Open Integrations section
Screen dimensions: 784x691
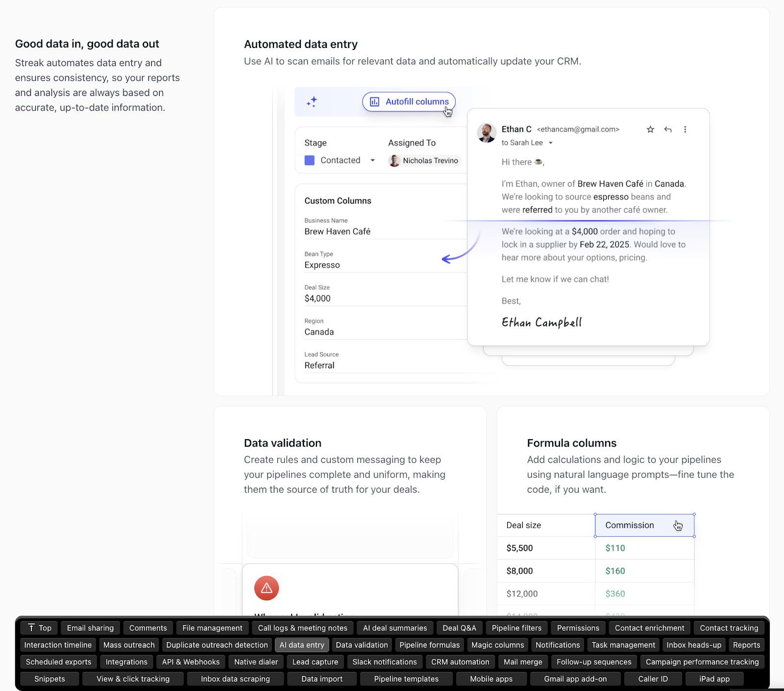(126, 662)
